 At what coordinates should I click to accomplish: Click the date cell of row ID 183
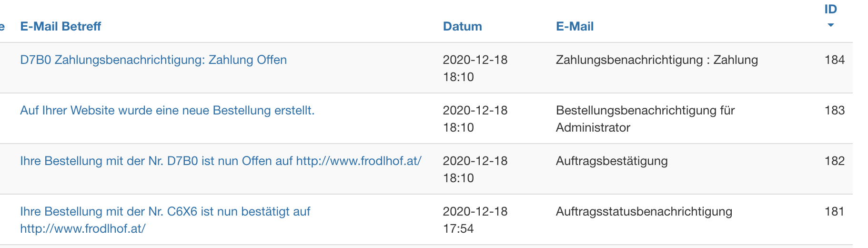pos(475,119)
